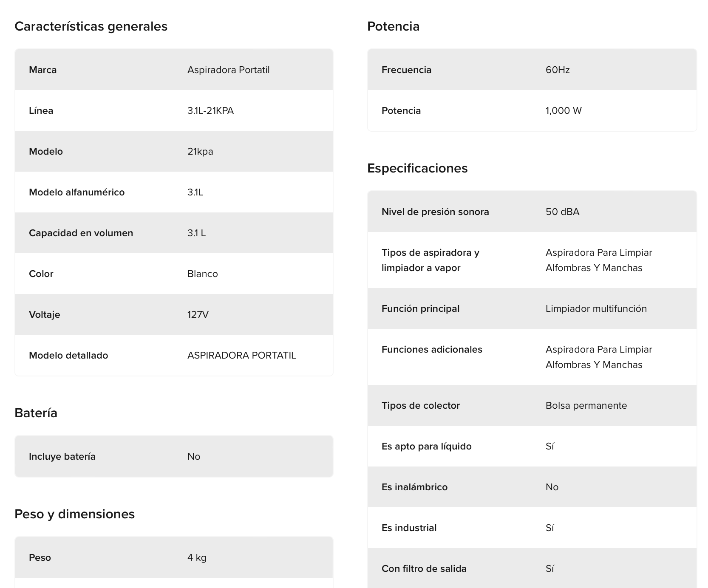Click the Línea value 3.1L-21KPA
Image resolution: width=708 pixels, height=588 pixels.
210,110
